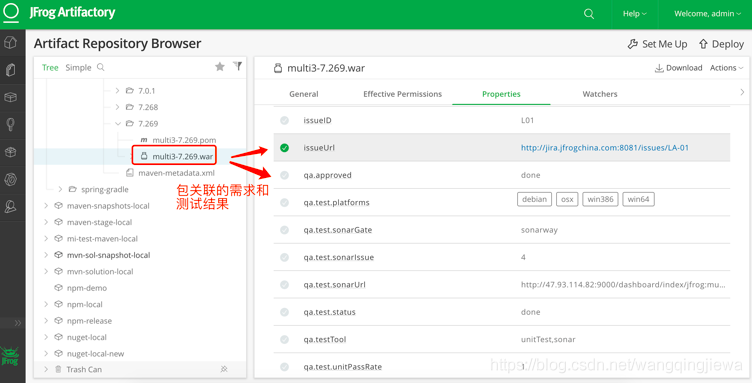Open the Actions dropdown

727,68
